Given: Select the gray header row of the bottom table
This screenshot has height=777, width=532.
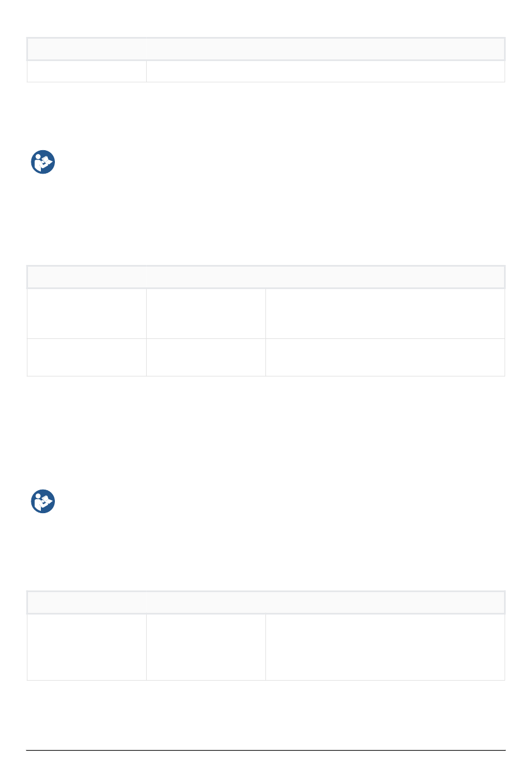Looking at the screenshot, I should click(x=266, y=602).
